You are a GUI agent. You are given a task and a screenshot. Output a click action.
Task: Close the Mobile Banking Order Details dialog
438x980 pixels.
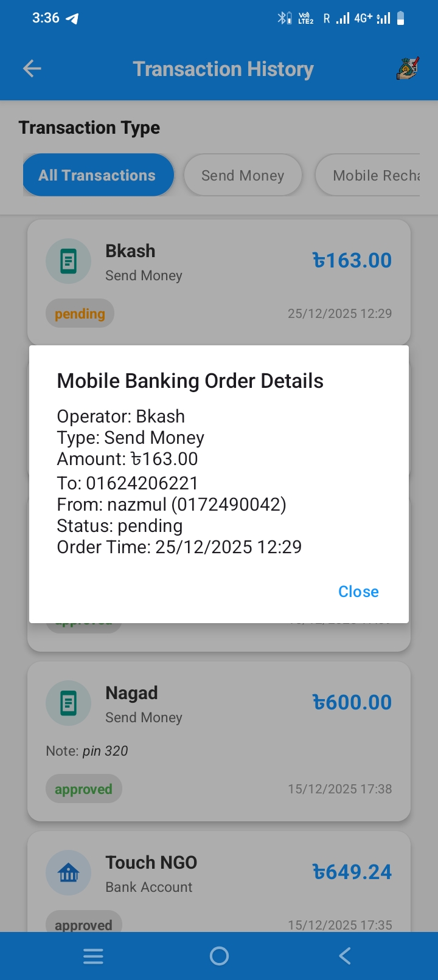click(x=358, y=592)
